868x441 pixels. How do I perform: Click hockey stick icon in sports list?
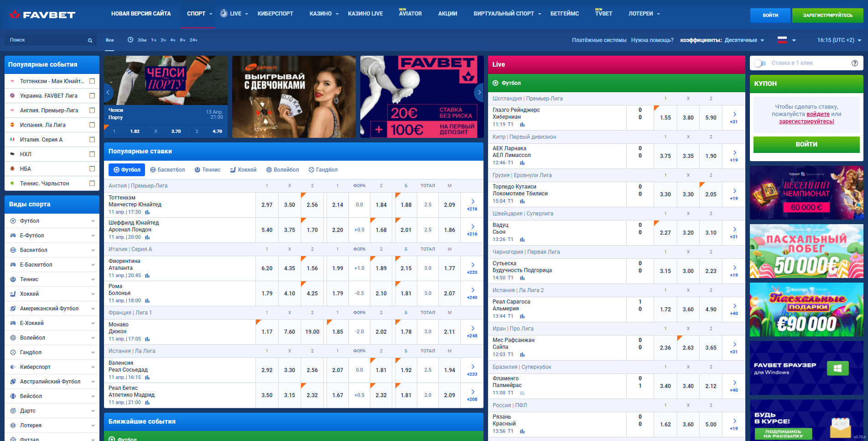(x=13, y=294)
